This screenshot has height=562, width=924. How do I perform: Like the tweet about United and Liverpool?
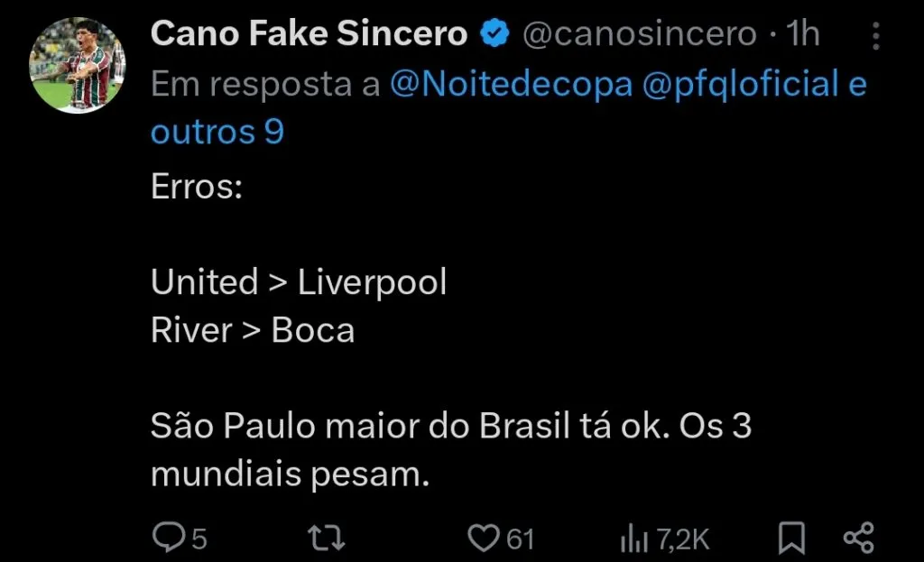click(x=484, y=536)
